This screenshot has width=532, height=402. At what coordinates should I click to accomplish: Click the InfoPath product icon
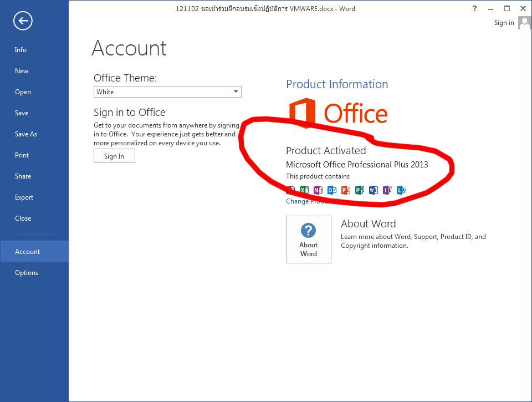387,190
